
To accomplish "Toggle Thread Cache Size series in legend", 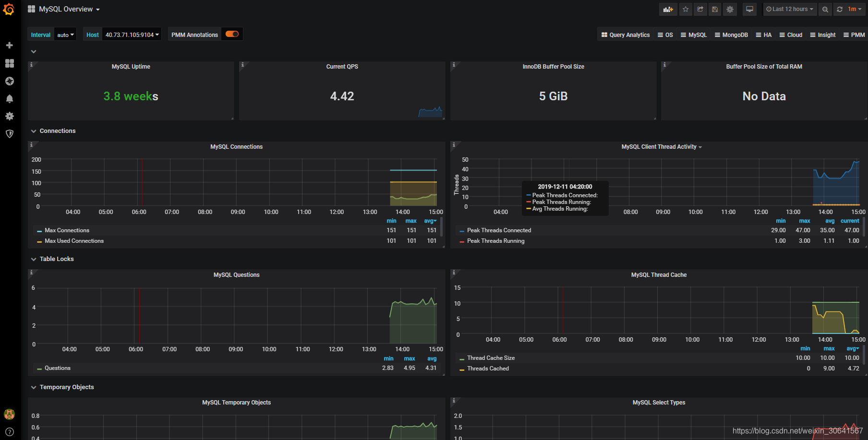I will 491,358.
